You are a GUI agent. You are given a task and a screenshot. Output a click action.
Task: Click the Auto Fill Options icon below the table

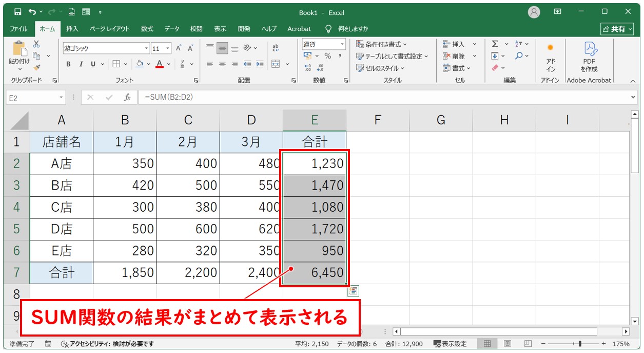[x=353, y=291]
